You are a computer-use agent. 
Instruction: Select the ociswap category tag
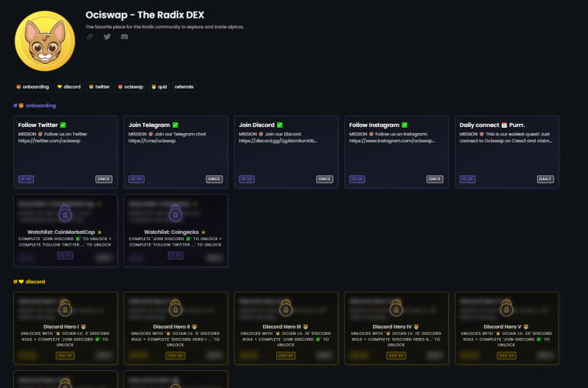[131, 87]
